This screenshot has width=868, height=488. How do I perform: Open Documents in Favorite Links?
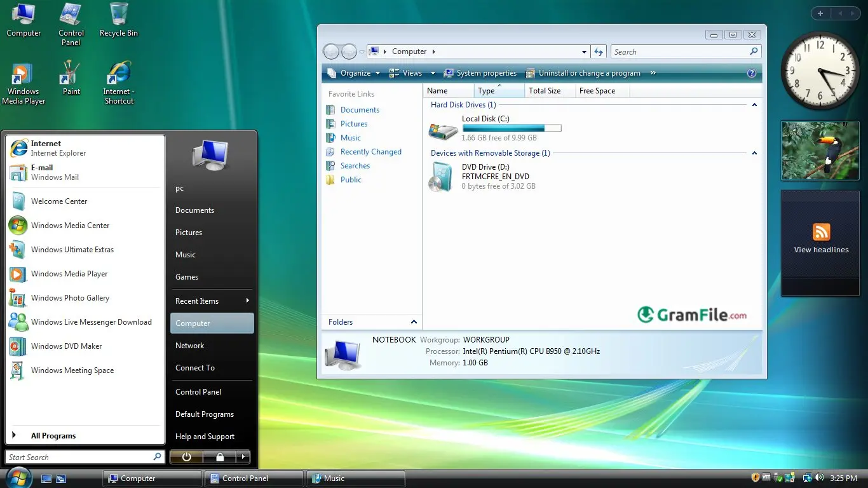click(360, 110)
